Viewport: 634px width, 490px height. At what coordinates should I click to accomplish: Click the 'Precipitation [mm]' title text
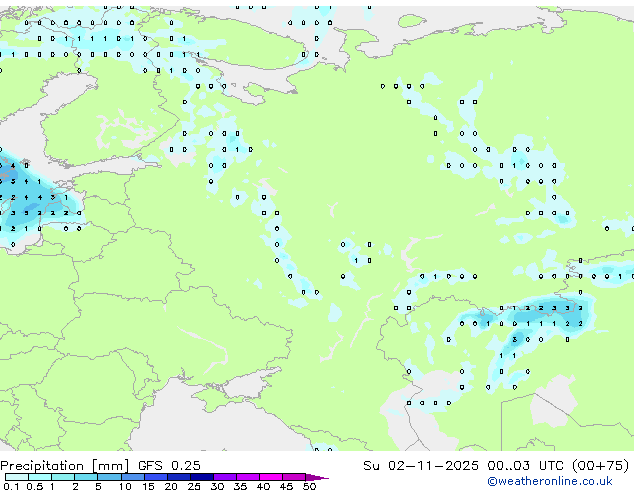65,466
